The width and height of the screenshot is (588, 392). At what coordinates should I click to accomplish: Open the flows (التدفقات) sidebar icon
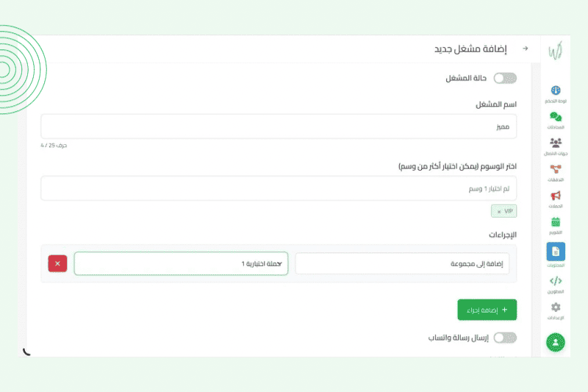556,170
